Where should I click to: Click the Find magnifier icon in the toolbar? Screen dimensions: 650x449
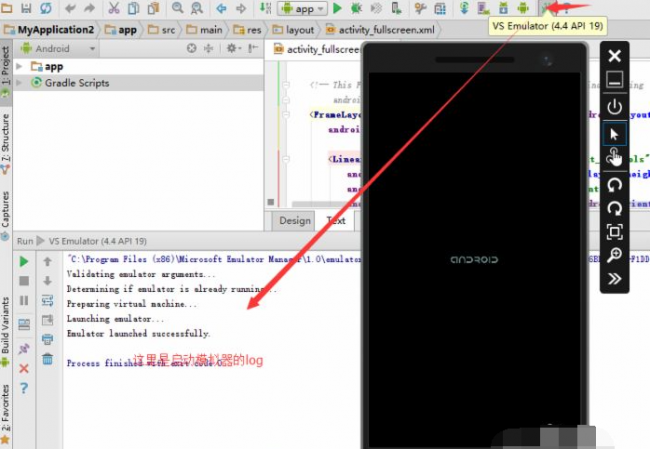(177, 7)
